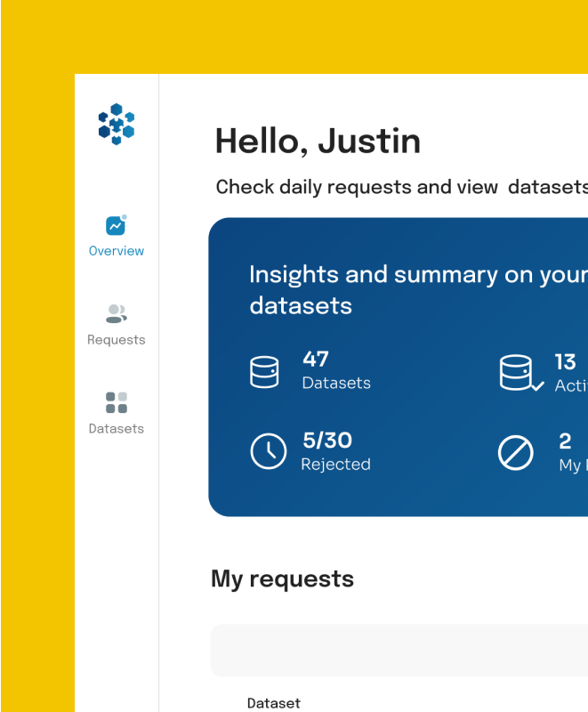Click the notification dot on Overview icon

pyautogui.click(x=124, y=216)
